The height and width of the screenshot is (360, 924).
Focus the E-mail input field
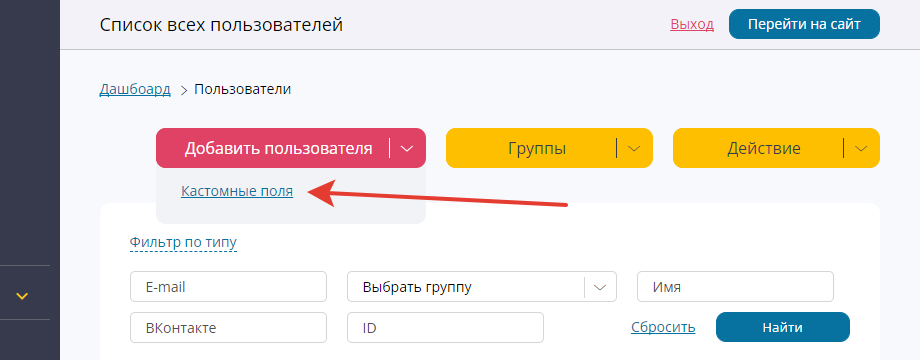click(228, 287)
